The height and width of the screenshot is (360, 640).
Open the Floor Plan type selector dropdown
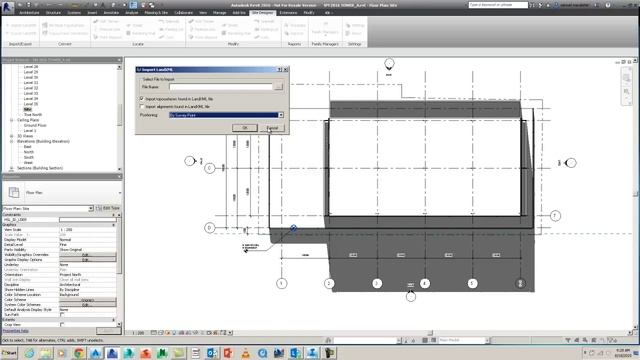120,193
